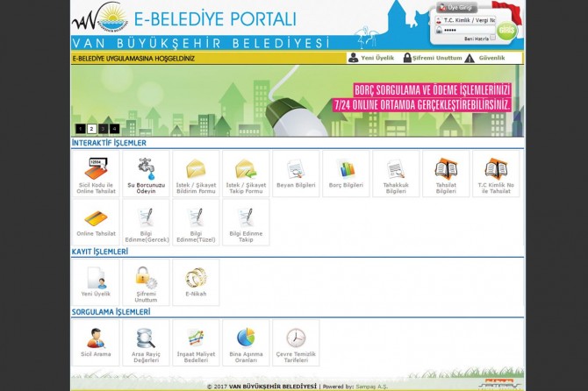
Task: Open T.C Kimlik No ile Tahsilat
Action: click(496, 174)
